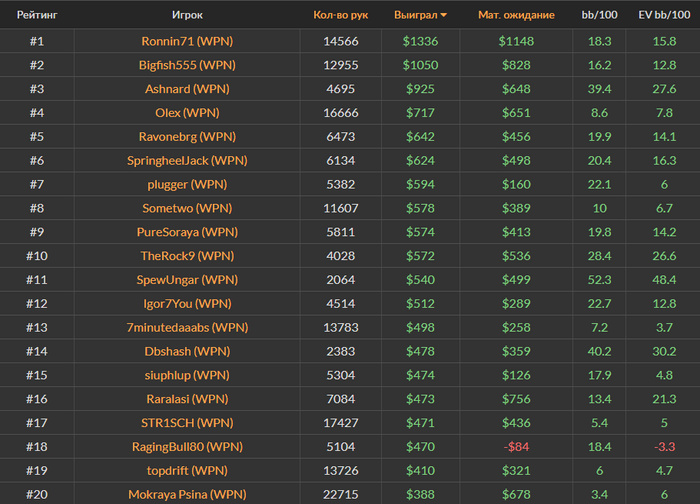Viewport: 700px width, 504px height.
Task: Click on player Olex (WPN)
Action: pos(187,113)
